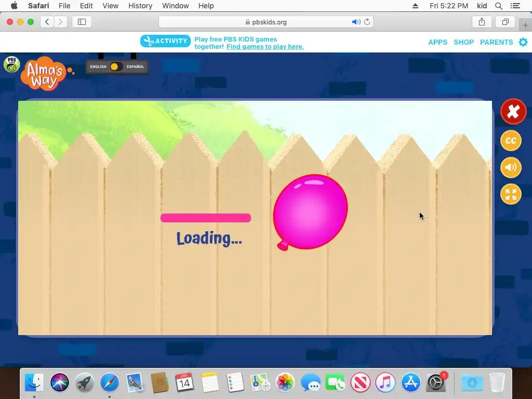Click the pbskids.org address bar
The image size is (532, 399).
tap(266, 22)
